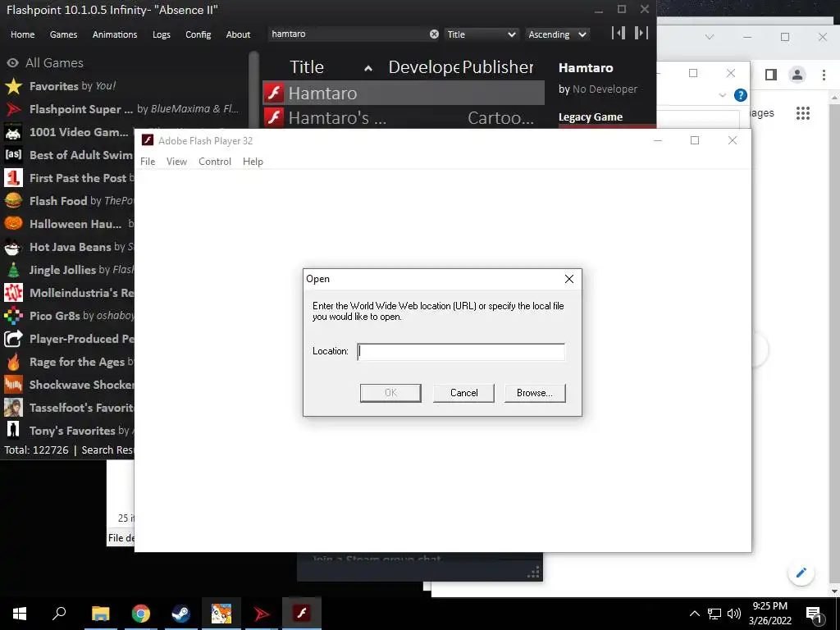
Task: Open Player-Produced playlist share icon
Action: tap(13, 339)
